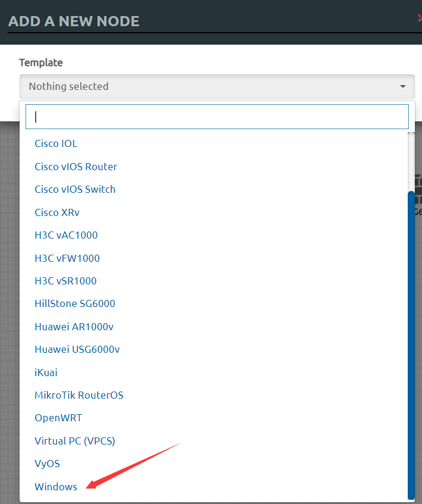Select Cisco vIOS Router template

pyautogui.click(x=76, y=167)
